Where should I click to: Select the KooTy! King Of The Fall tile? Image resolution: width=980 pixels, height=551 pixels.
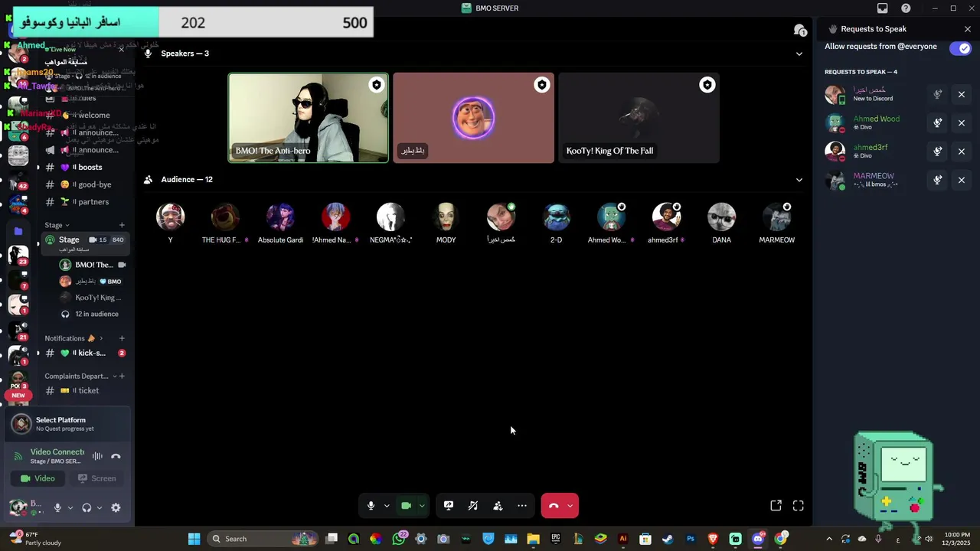click(639, 118)
